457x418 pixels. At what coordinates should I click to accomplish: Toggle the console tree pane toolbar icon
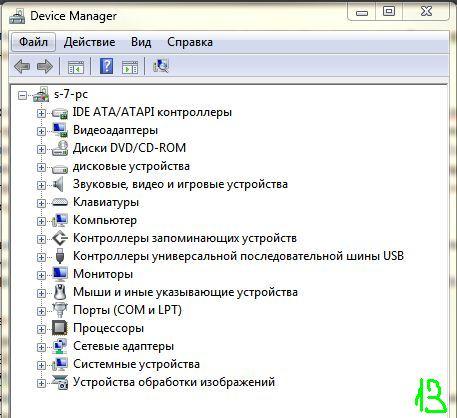[76, 67]
